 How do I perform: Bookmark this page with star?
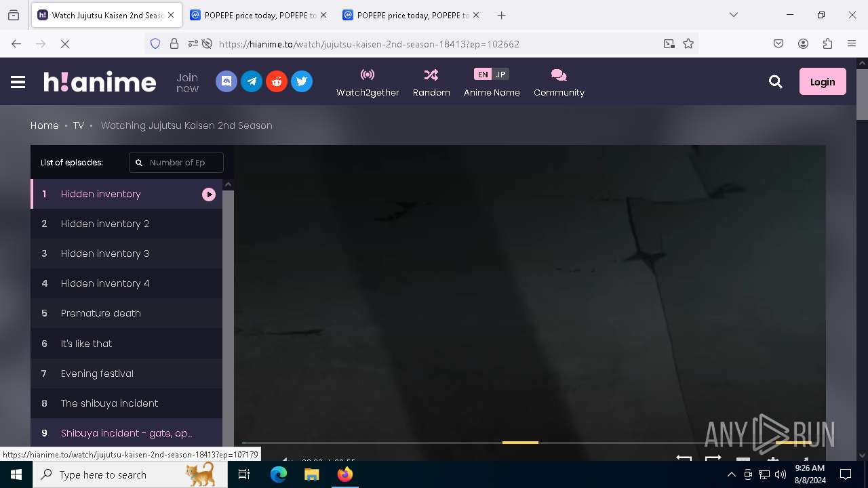click(688, 43)
